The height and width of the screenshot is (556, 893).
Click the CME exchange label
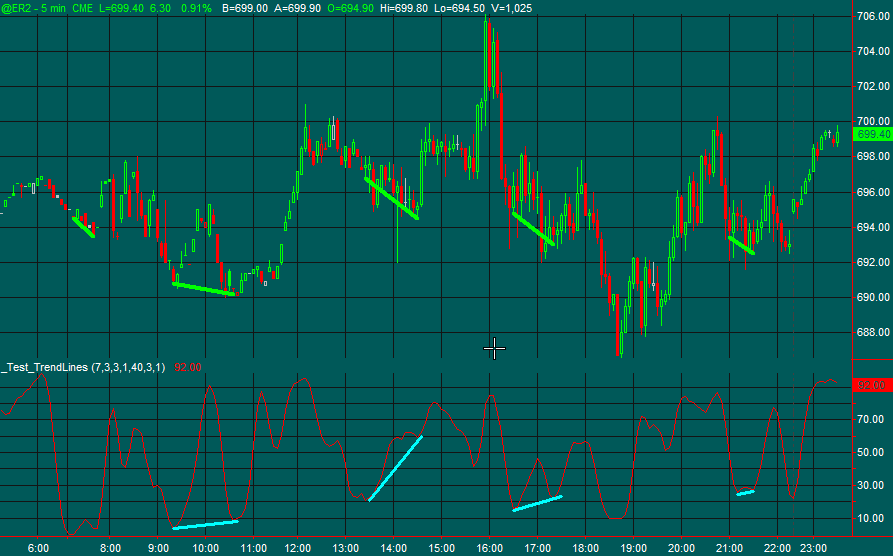[x=83, y=8]
